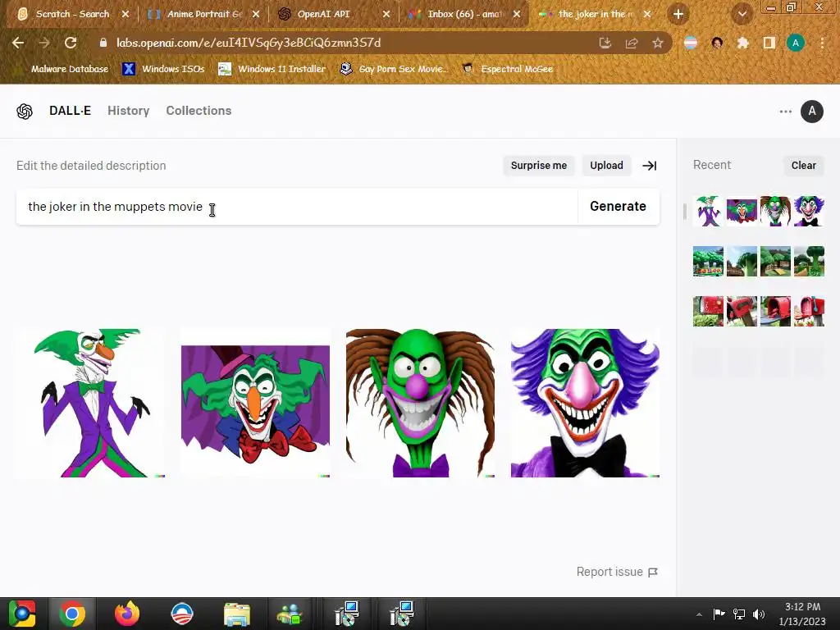Open the Joker with red bow tie image
This screenshot has height=630, width=840.
click(x=256, y=403)
